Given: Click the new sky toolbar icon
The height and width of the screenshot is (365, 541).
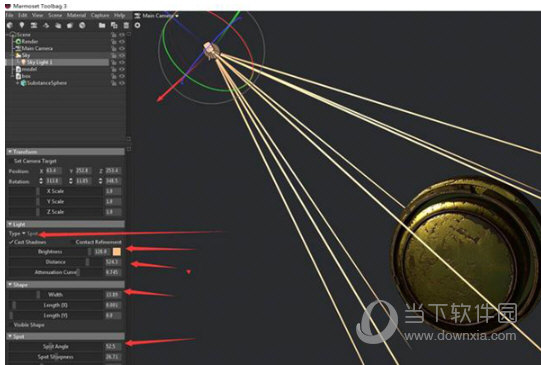Looking at the screenshot, I should click(10, 25).
